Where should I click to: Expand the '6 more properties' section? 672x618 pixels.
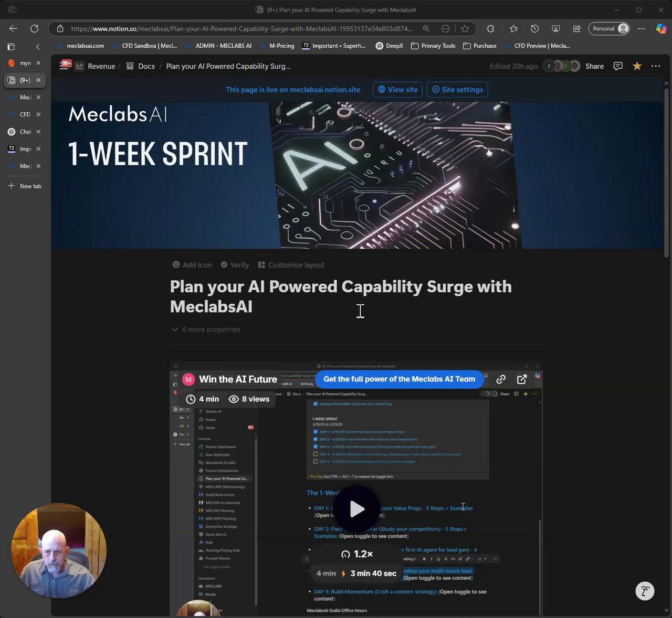[206, 329]
